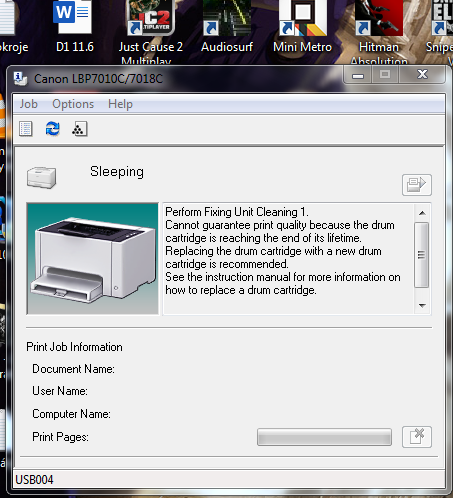Click the Canon LBP7010C/7018C title text

[x=98, y=79]
